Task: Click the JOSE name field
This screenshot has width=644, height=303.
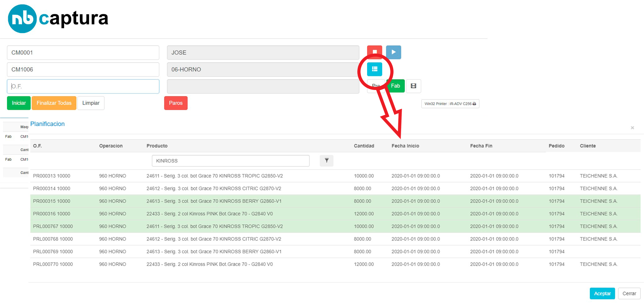Action: point(263,53)
